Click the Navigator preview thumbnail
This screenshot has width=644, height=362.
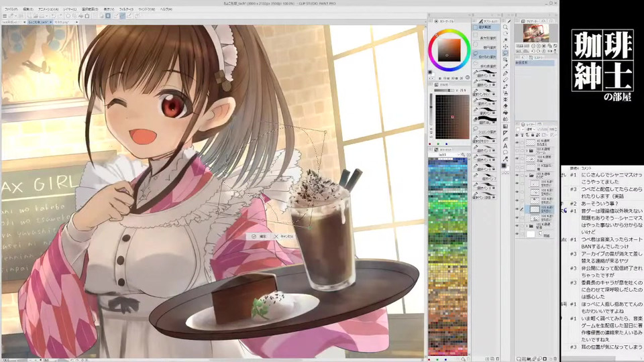click(536, 33)
